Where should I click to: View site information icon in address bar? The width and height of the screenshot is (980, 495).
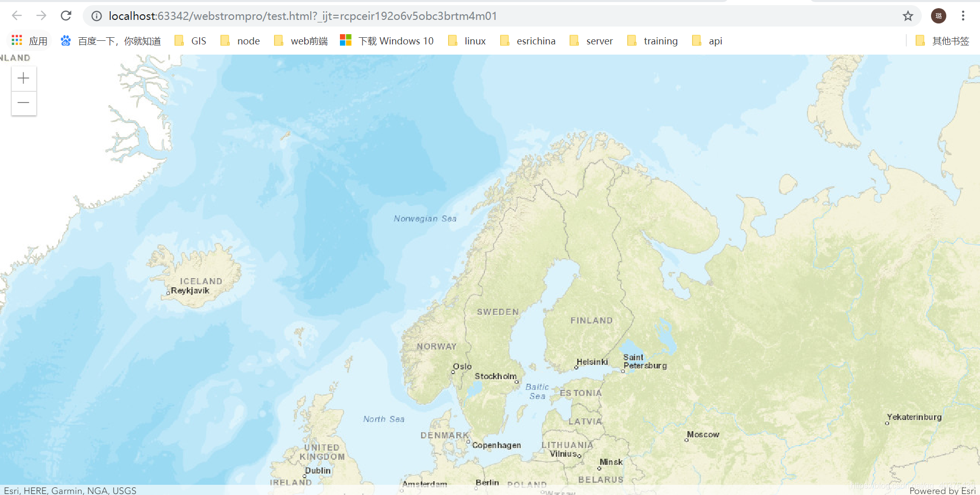[x=96, y=16]
